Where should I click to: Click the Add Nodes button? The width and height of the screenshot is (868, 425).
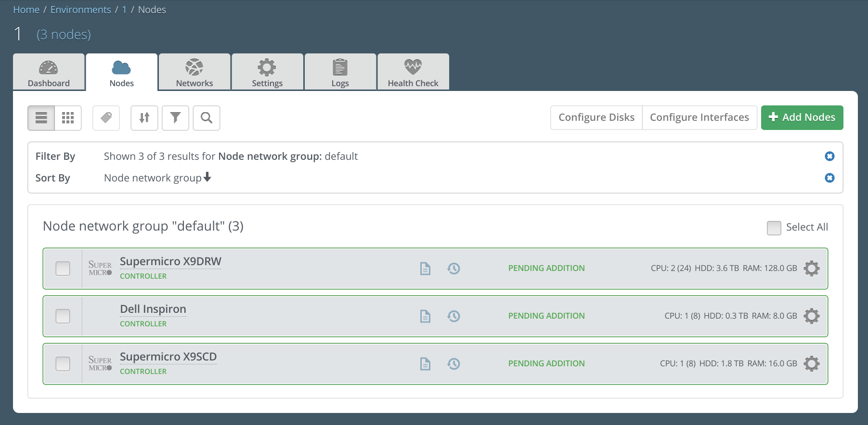pos(802,117)
